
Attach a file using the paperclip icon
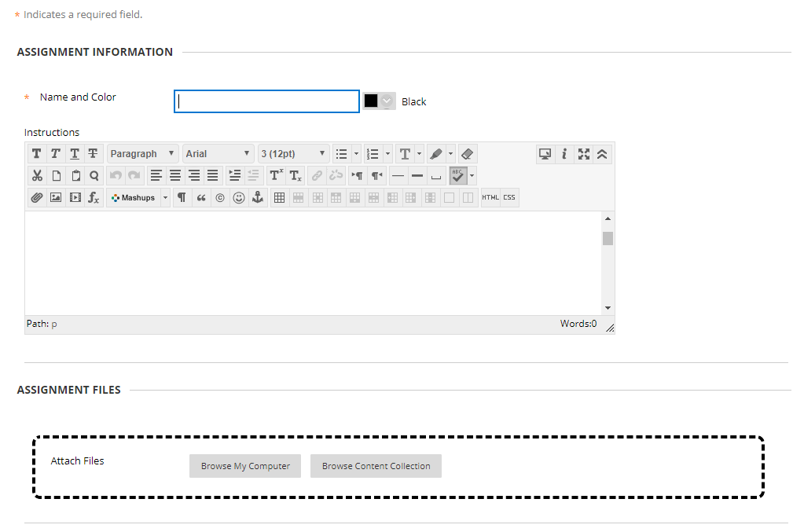36,197
